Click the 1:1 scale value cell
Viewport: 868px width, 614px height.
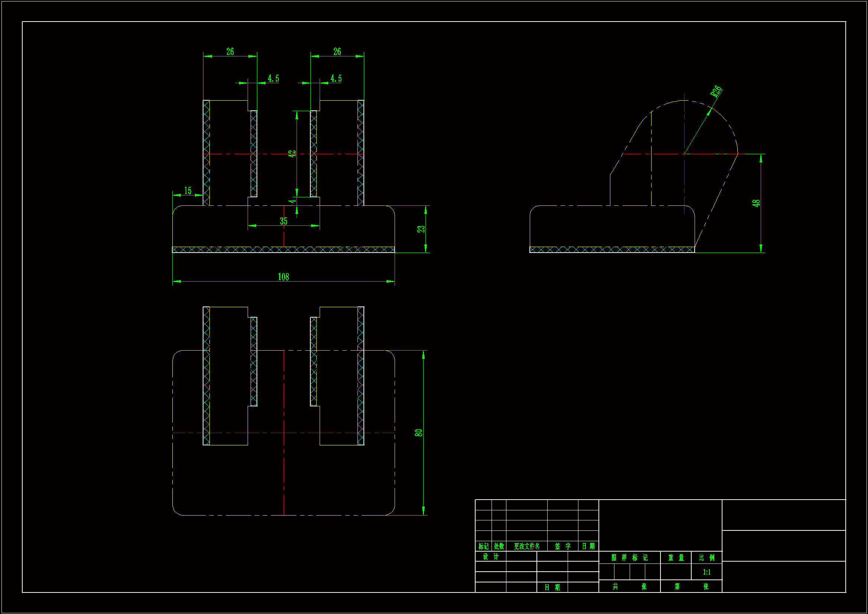(707, 572)
